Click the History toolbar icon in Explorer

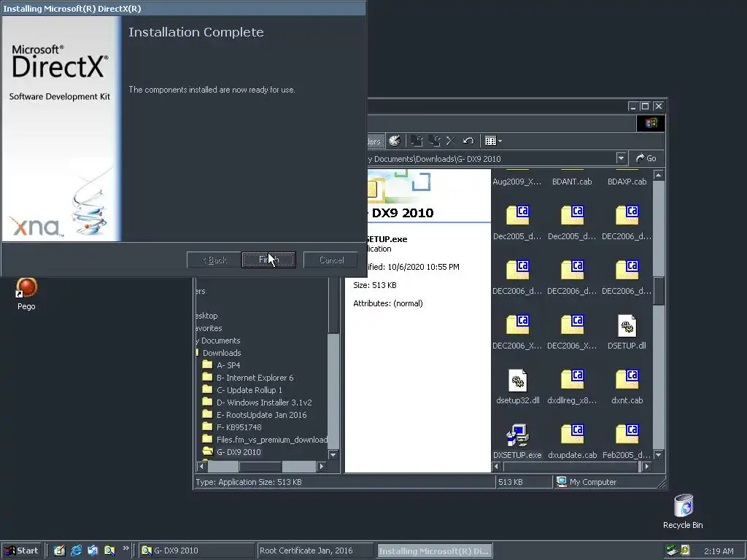(x=395, y=141)
